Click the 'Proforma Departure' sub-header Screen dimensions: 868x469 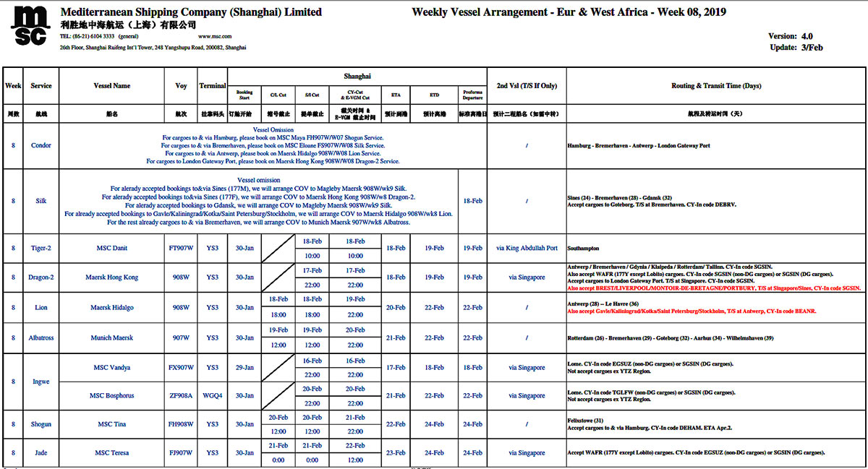point(472,95)
